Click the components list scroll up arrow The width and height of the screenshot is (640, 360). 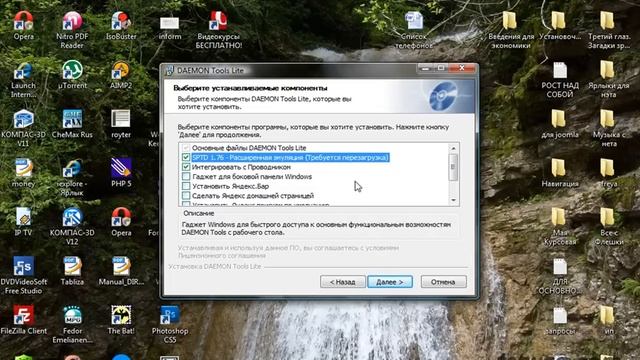tap(453, 148)
